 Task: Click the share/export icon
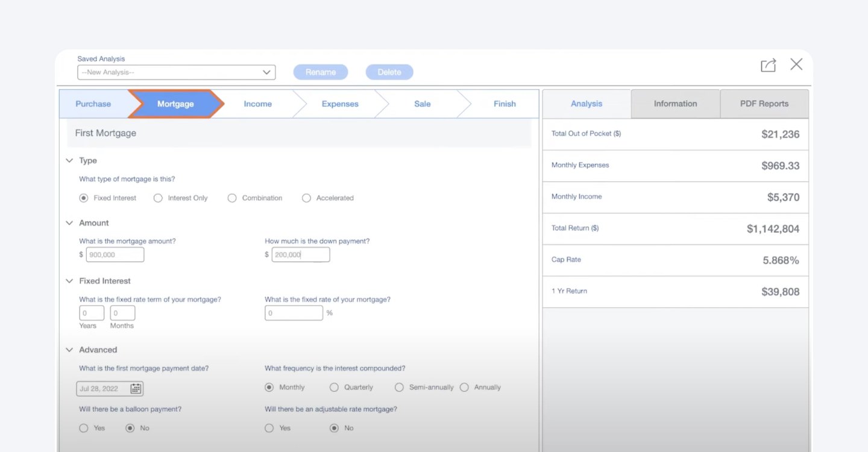(x=768, y=65)
